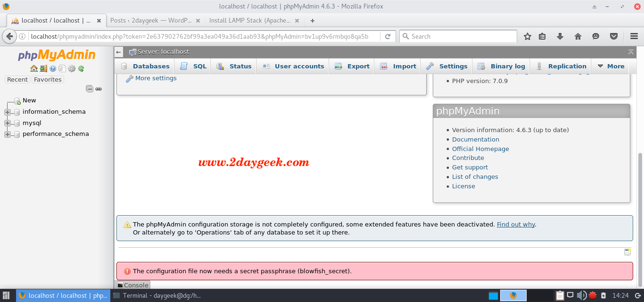Screen dimensions: 644x302
Task: Collapse the phpMyAdmin top menu arrow icon
Action: click(631, 52)
